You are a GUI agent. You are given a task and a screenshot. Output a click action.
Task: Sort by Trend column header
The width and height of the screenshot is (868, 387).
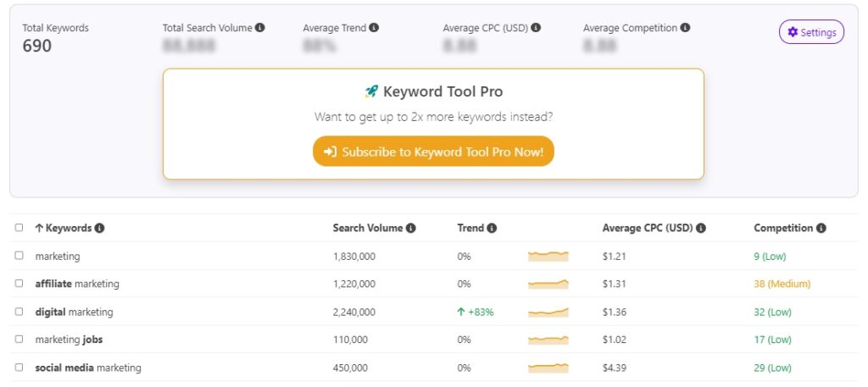tap(470, 228)
